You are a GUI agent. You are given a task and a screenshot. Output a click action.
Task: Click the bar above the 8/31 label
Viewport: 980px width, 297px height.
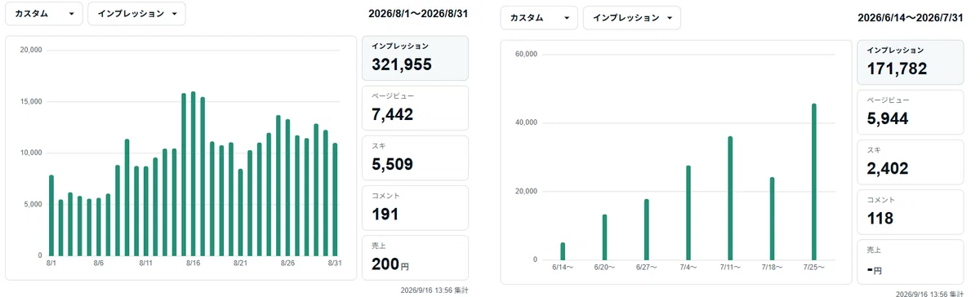[x=335, y=200]
